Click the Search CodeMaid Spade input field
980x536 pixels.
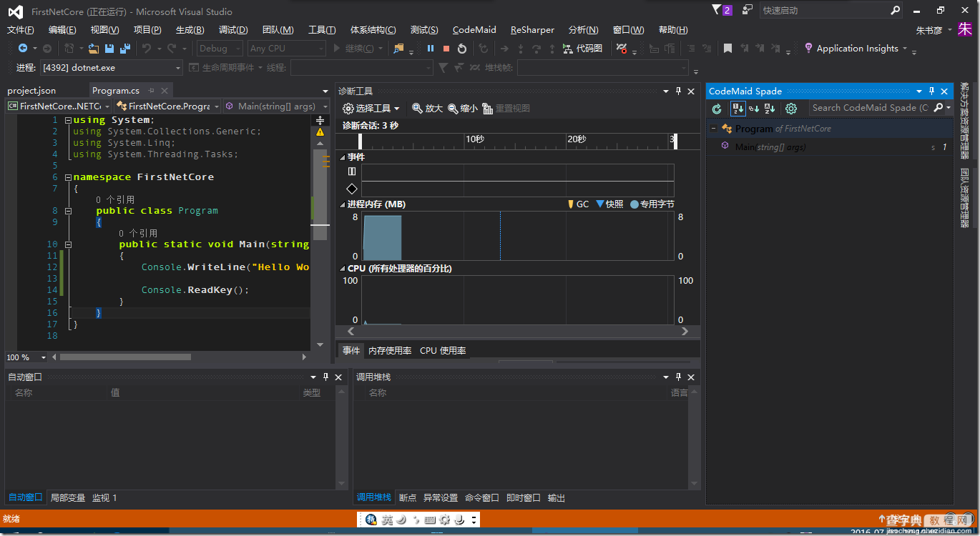[870, 108]
